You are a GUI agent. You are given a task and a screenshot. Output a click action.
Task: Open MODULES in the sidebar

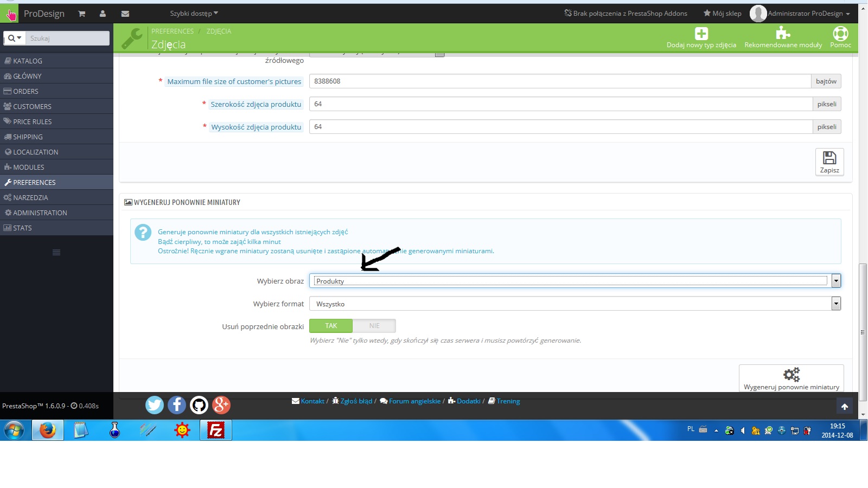click(56, 167)
